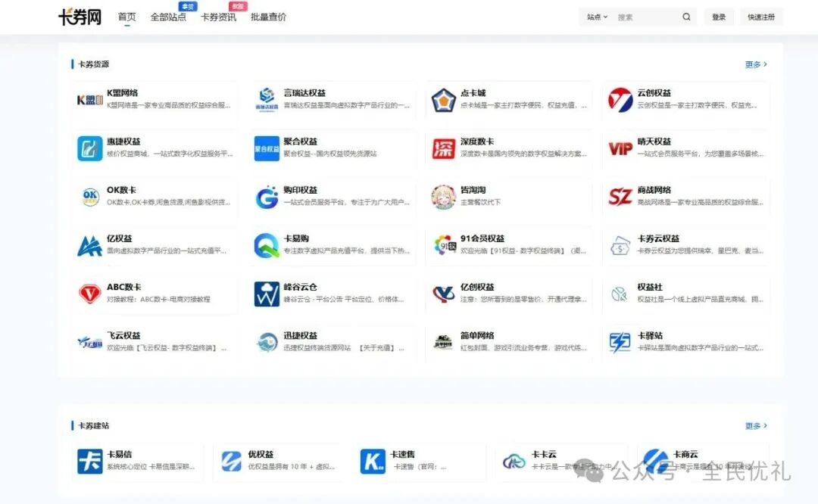Image resolution: width=818 pixels, height=504 pixels.
Task: Select the 权益社 outline icon
Action: [x=620, y=294]
